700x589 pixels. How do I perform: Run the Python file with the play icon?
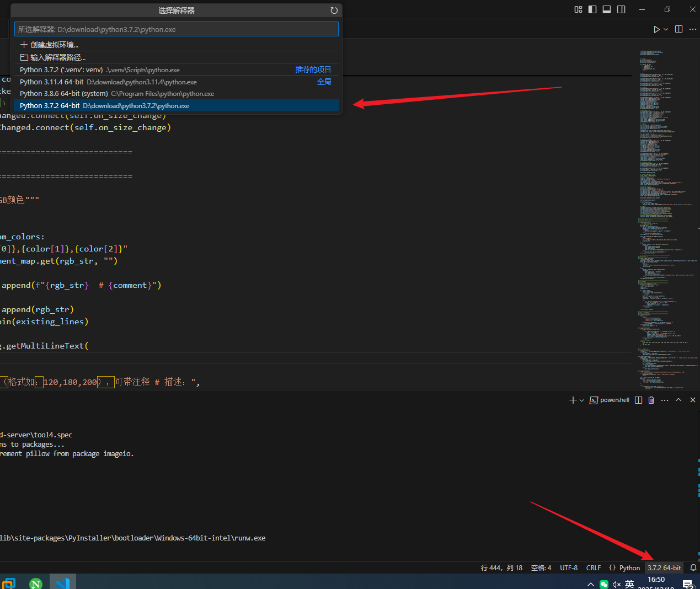pos(656,29)
